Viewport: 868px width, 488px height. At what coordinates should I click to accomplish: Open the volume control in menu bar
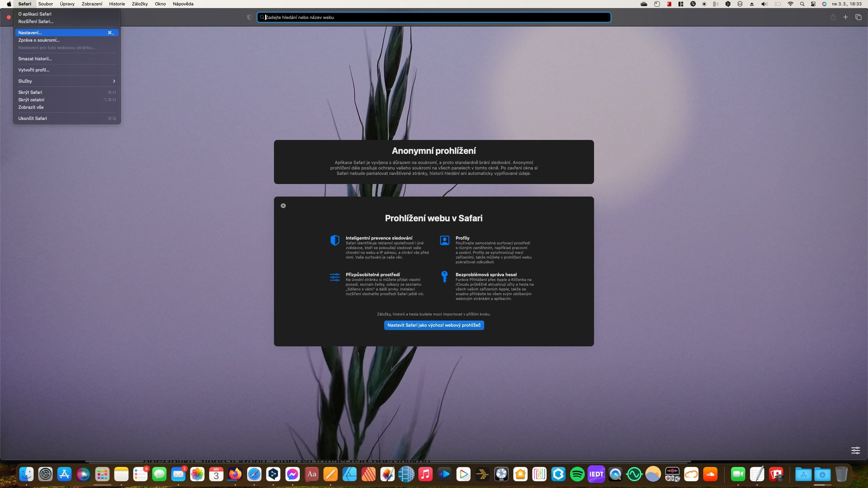[x=764, y=4]
